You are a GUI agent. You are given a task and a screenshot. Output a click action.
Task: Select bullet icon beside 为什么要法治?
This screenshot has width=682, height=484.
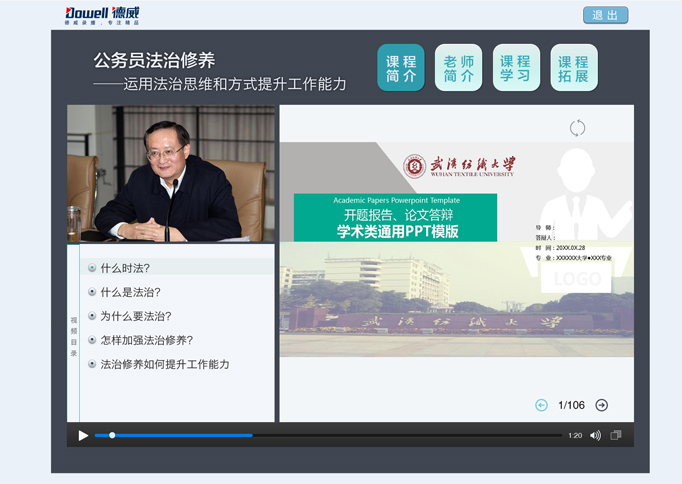(x=92, y=316)
